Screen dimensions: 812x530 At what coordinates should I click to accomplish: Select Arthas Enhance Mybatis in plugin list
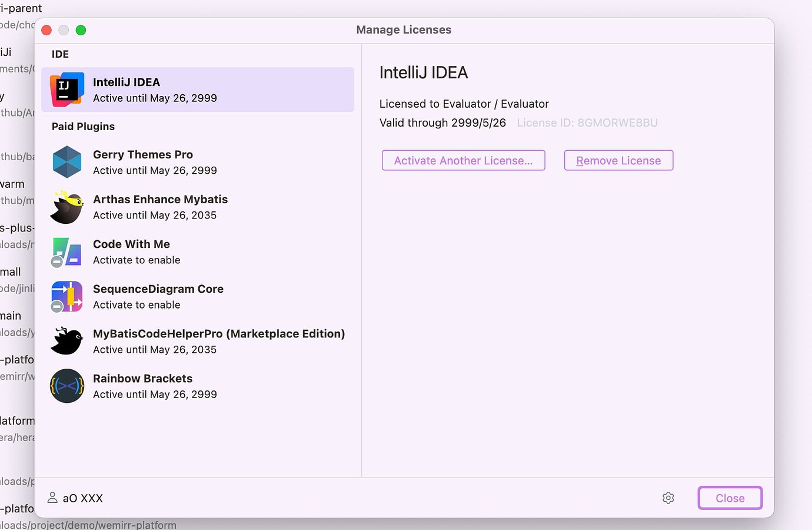[x=198, y=207]
